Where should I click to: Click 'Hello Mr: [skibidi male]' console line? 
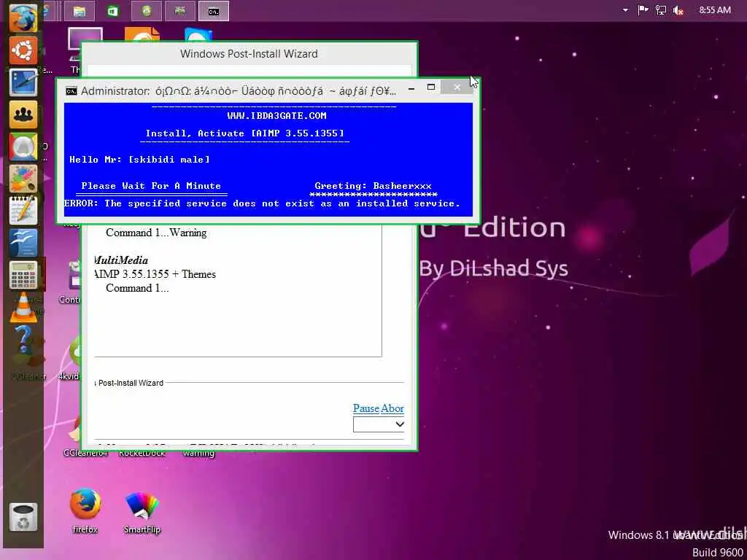click(x=139, y=160)
